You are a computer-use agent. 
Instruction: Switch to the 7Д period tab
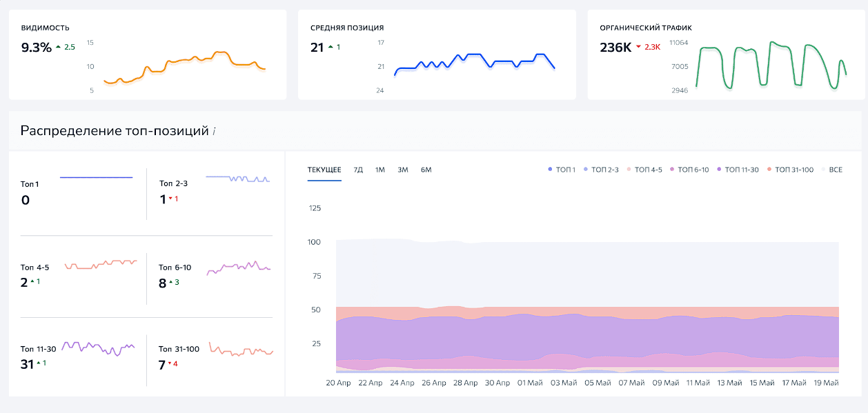point(358,170)
